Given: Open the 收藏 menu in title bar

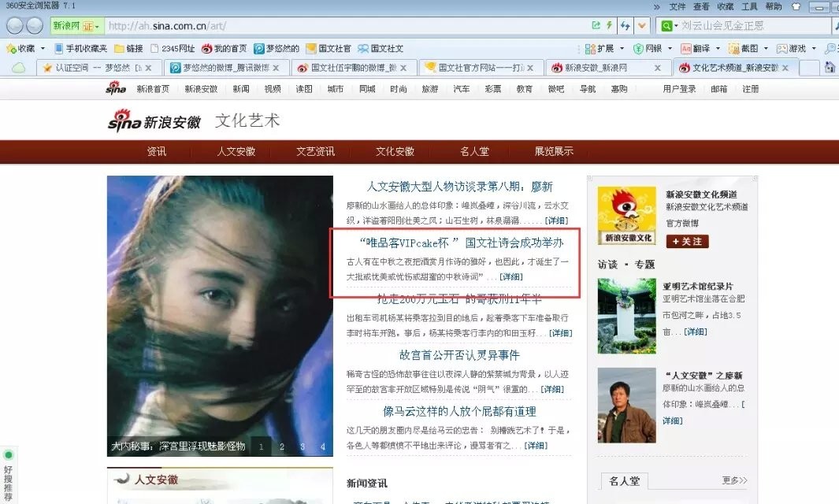Looking at the screenshot, I should [x=725, y=6].
